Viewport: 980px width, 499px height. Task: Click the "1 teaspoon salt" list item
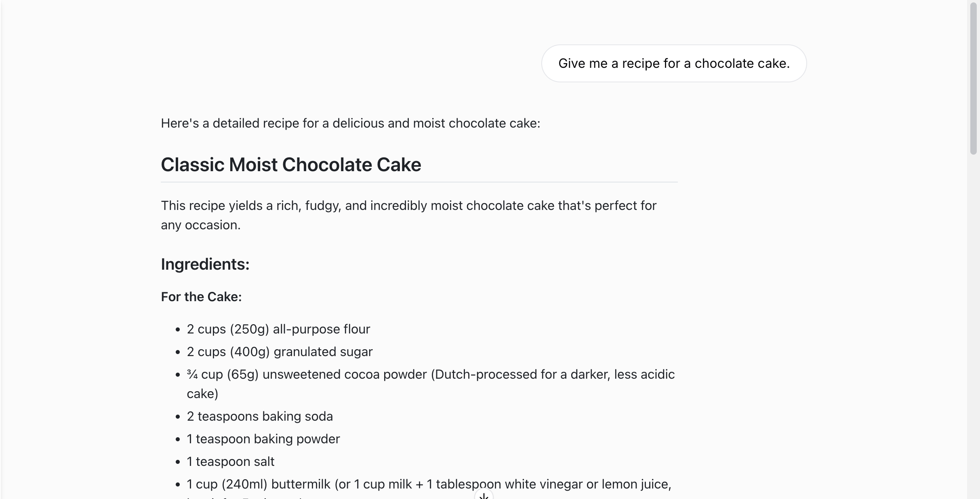(231, 461)
